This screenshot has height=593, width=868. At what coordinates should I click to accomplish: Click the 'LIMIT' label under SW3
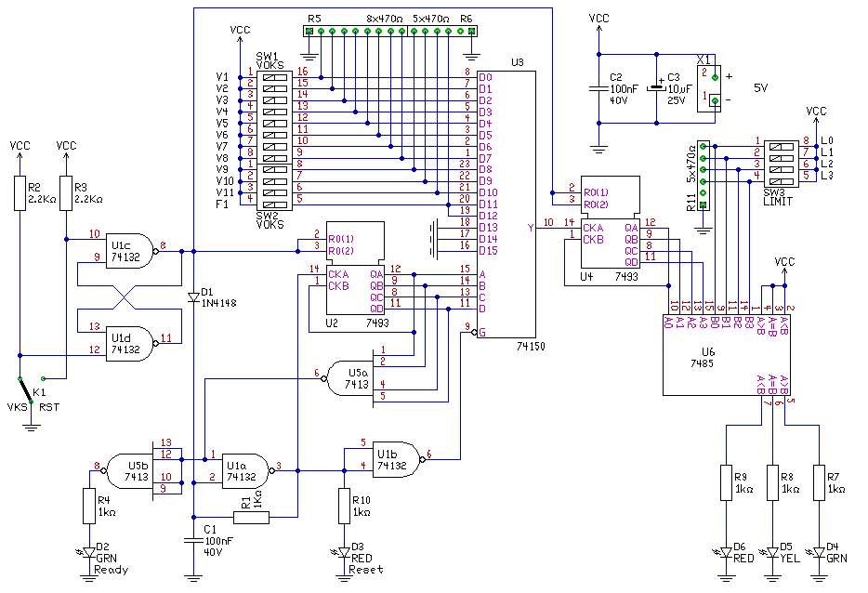777,202
